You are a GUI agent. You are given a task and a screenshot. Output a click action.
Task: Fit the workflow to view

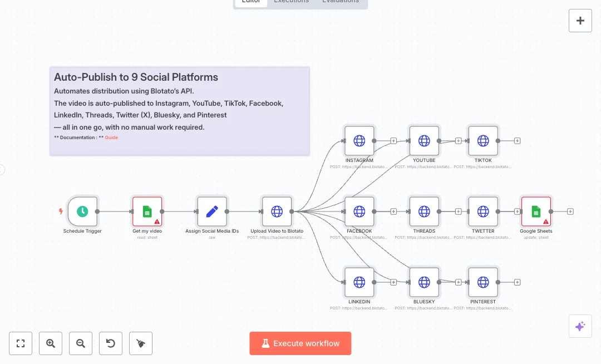[21, 343]
